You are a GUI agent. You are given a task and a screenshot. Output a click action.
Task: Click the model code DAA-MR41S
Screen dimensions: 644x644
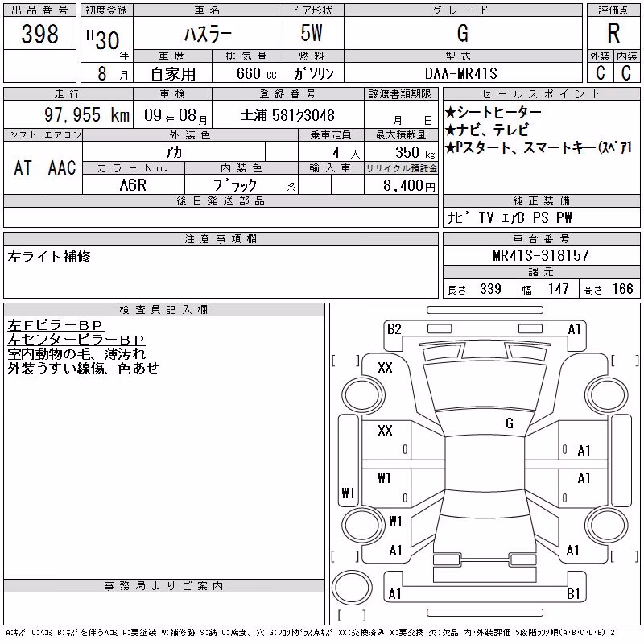click(461, 73)
